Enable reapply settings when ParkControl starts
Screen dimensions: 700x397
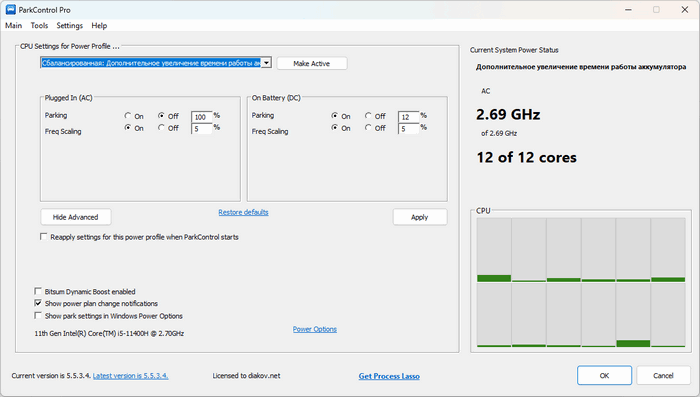[43, 237]
